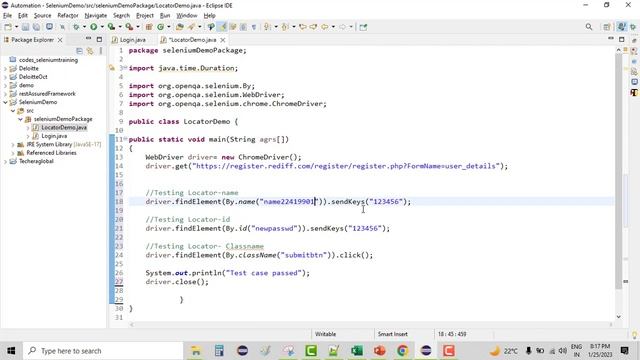
Task: Click Windows Start button
Action: click(x=11, y=351)
